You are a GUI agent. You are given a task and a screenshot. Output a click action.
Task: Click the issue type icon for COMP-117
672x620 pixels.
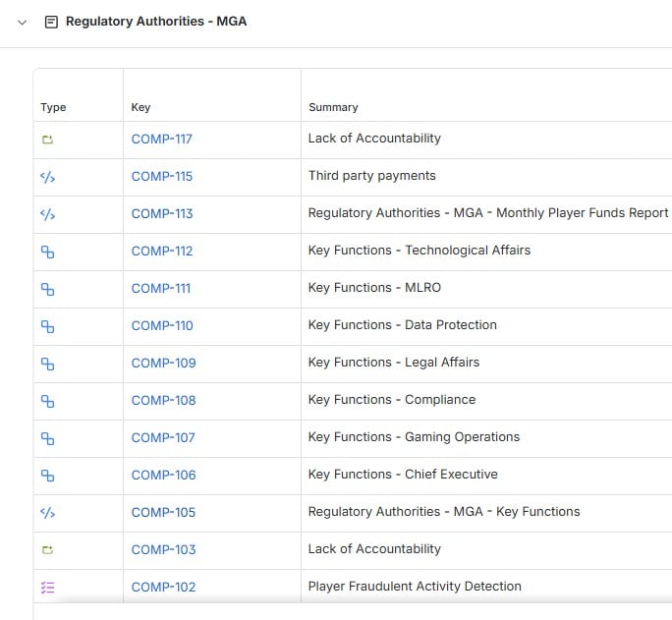tap(47, 140)
